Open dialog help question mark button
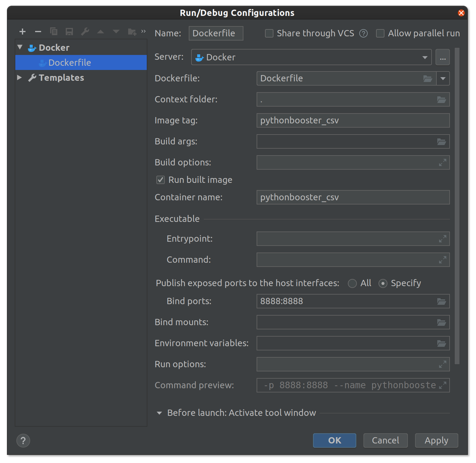Image resolution: width=476 pixels, height=463 pixels. click(23, 441)
